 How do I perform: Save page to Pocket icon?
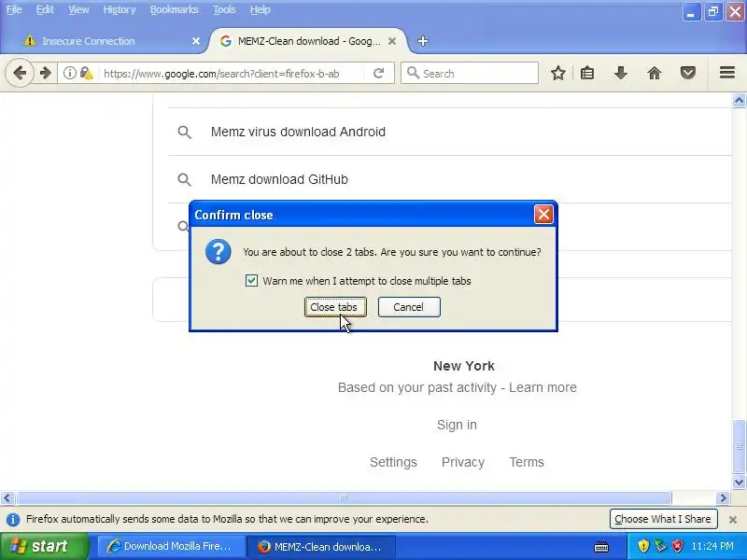[687, 73]
